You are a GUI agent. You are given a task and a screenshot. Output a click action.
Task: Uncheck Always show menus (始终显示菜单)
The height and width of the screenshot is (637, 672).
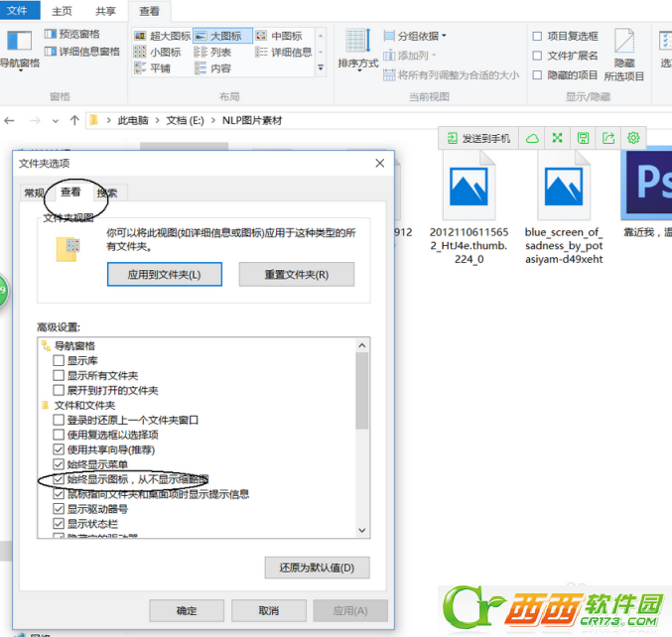pyautogui.click(x=59, y=464)
